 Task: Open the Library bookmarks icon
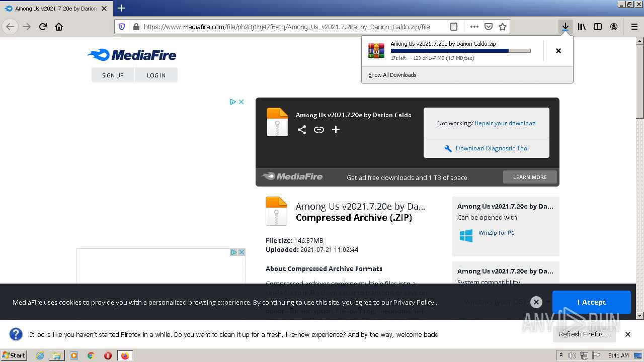coord(582,27)
